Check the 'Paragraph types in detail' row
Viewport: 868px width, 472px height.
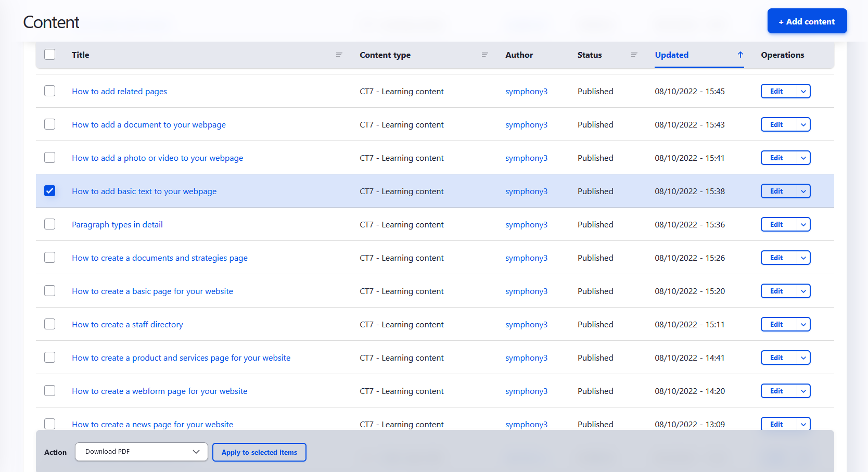pyautogui.click(x=50, y=224)
